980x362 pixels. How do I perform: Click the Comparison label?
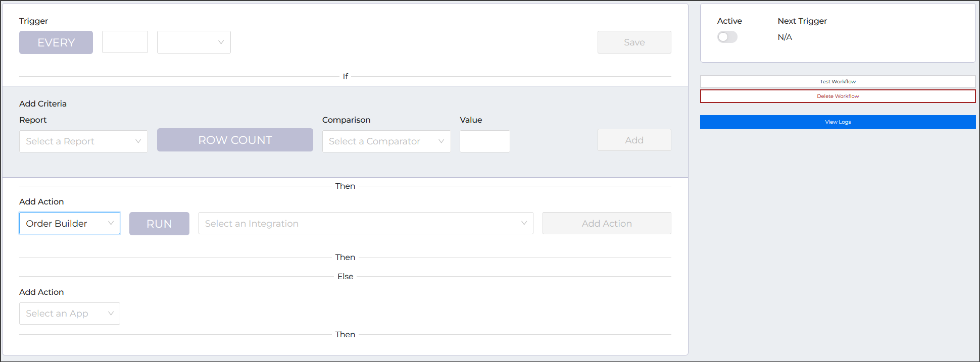(346, 120)
